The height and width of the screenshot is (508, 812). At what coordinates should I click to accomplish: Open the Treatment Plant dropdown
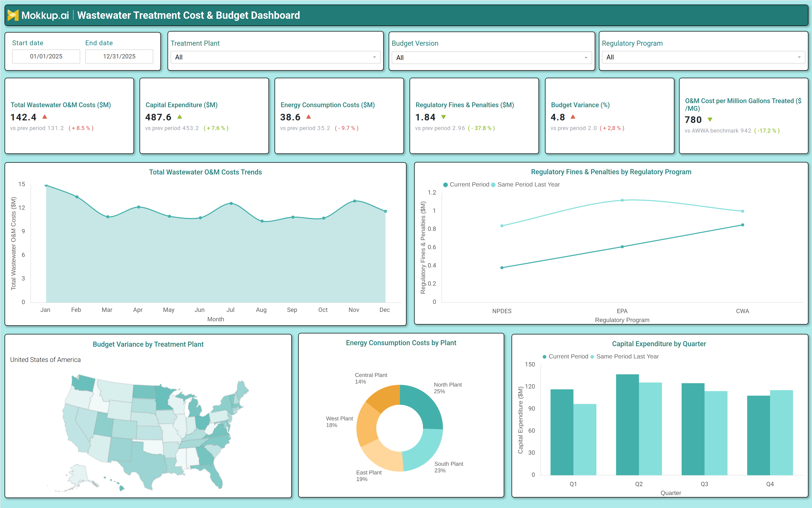[276, 57]
